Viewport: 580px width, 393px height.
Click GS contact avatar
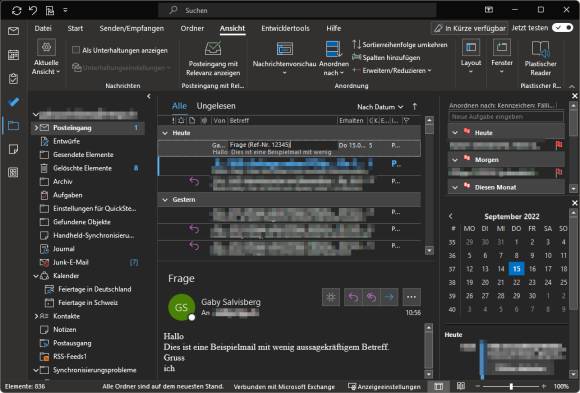pyautogui.click(x=181, y=307)
